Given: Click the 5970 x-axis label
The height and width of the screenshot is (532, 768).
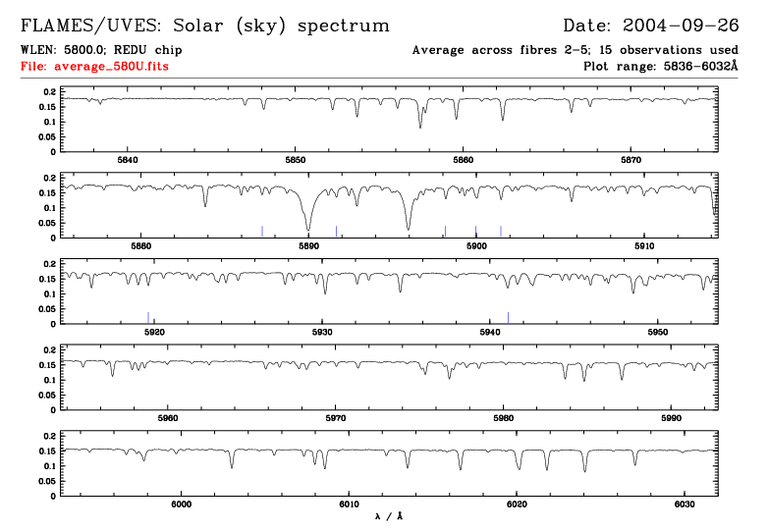Looking at the screenshot, I should coord(336,418).
